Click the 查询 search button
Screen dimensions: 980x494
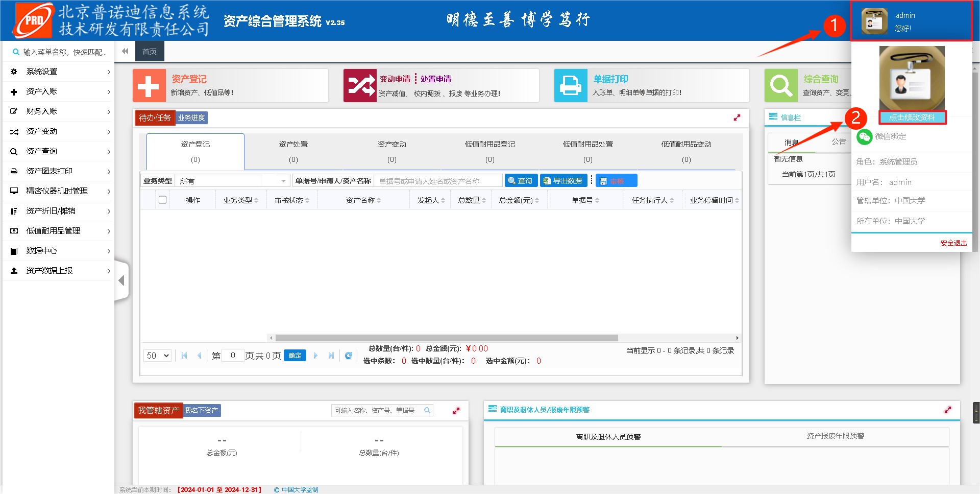coord(521,181)
